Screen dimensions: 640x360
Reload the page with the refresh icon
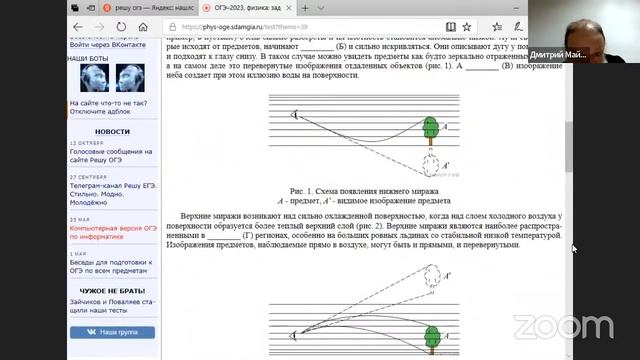coord(121,27)
